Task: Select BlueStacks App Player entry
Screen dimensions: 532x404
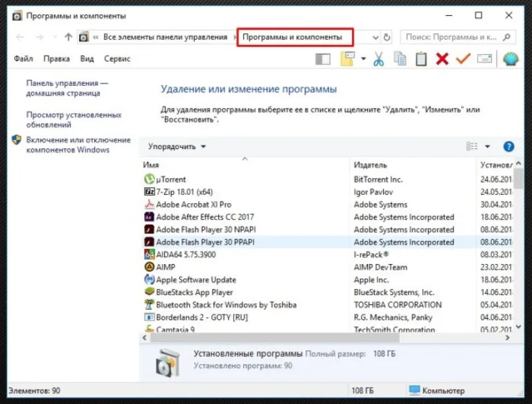Action: pos(328,292)
